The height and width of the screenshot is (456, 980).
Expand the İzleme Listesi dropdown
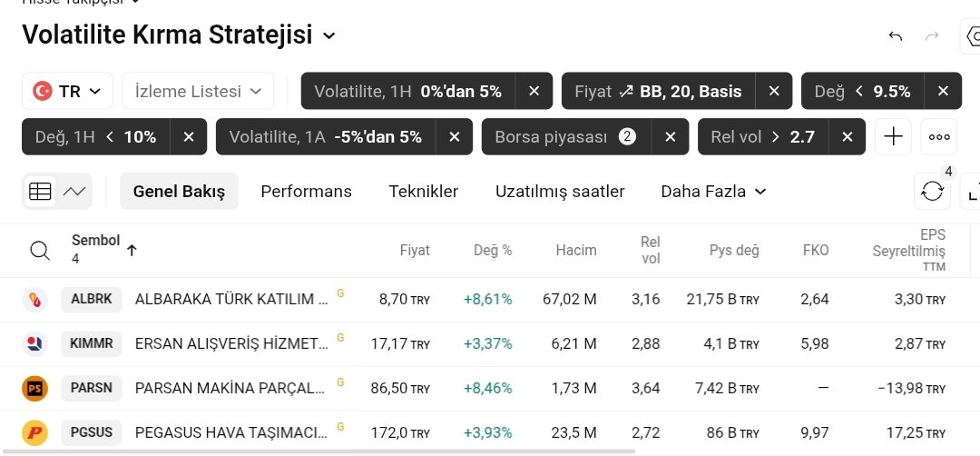click(198, 92)
